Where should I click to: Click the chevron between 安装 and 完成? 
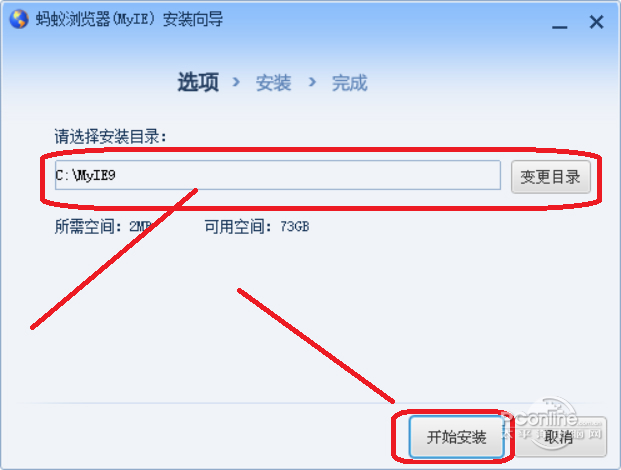pos(312,82)
